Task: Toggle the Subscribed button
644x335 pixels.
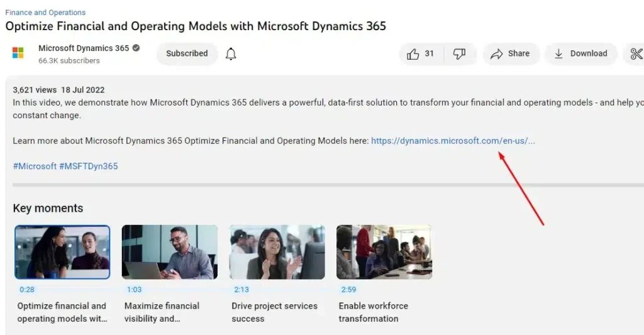Action: coord(187,54)
